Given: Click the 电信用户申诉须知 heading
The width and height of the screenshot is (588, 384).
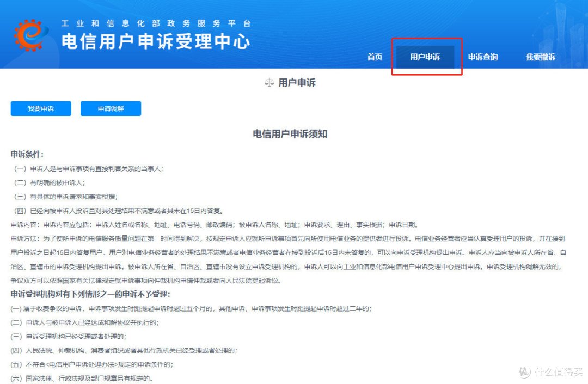Looking at the screenshot, I should pyautogui.click(x=290, y=134).
